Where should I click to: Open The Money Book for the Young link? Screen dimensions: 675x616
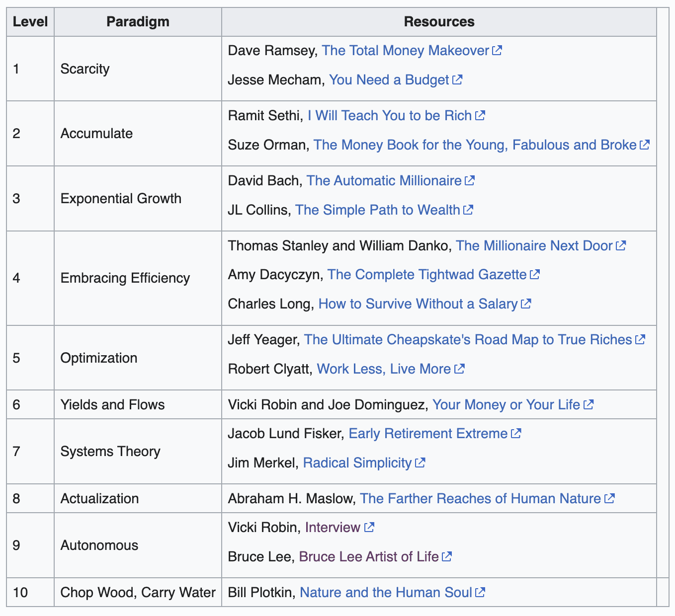pos(475,145)
